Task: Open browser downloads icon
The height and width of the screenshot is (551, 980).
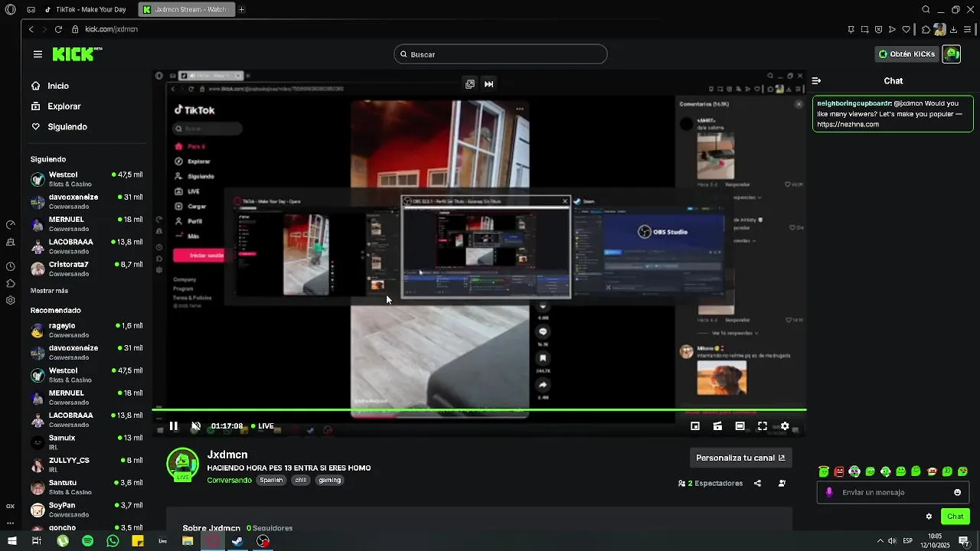Action: (953, 29)
